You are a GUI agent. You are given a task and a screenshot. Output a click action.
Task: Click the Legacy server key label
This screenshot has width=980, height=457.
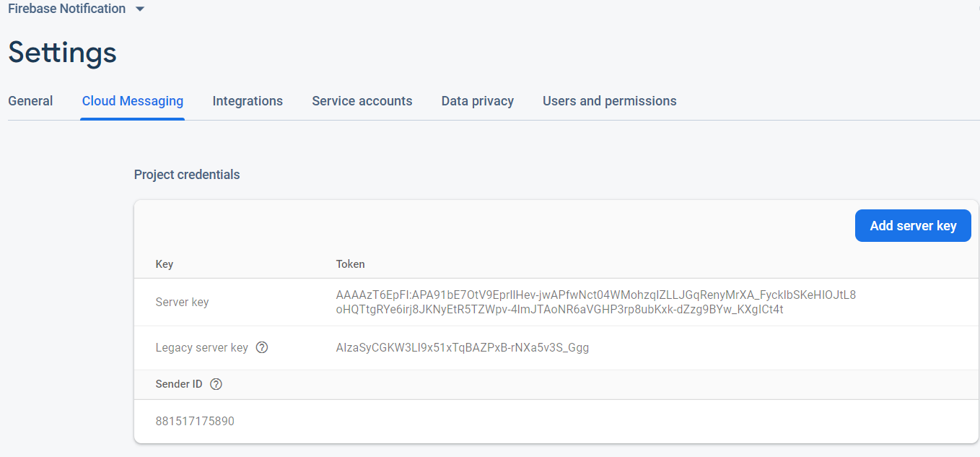(x=201, y=347)
